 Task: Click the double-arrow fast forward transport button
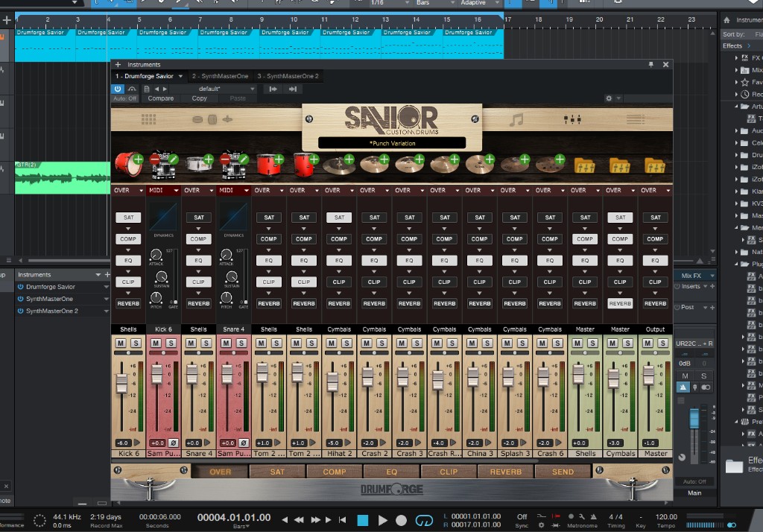pyautogui.click(x=315, y=520)
